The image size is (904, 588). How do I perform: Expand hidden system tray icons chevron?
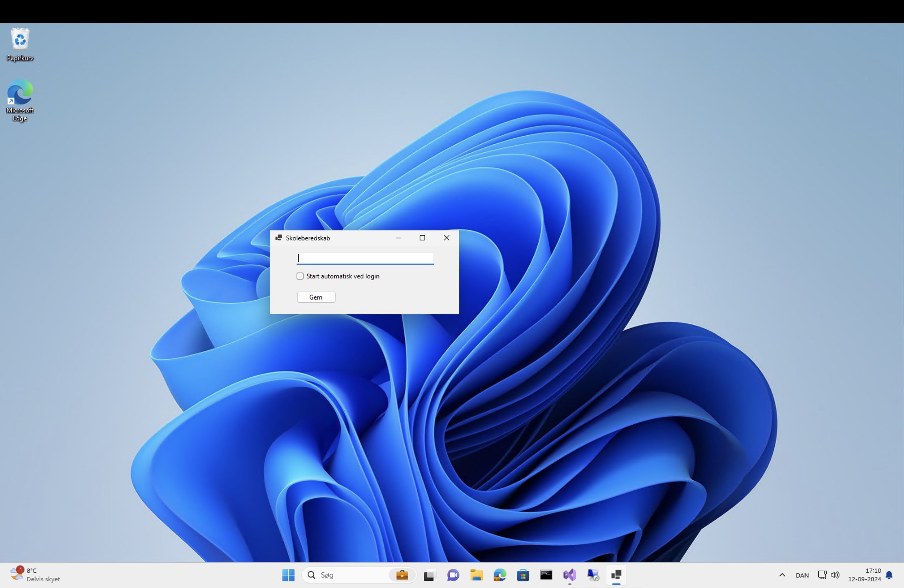(782, 575)
